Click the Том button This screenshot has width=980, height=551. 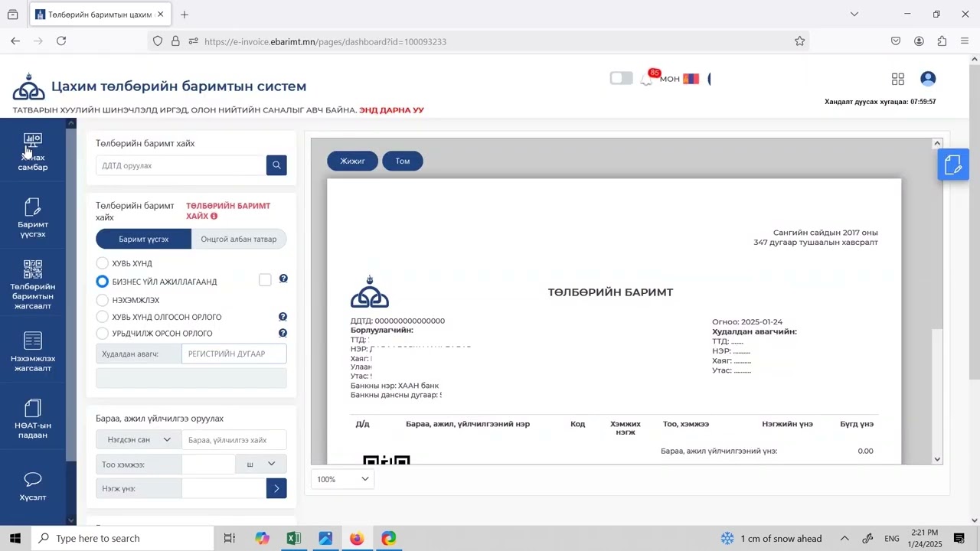pyautogui.click(x=403, y=161)
